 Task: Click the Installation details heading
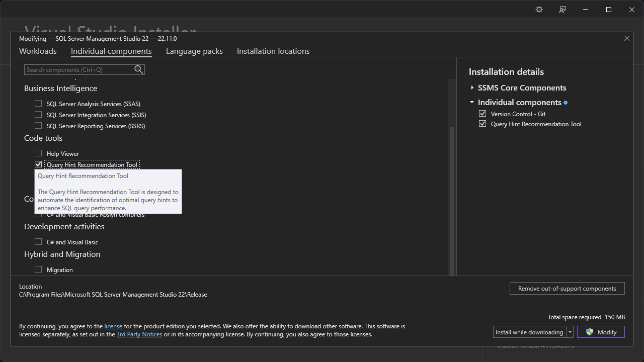pyautogui.click(x=506, y=72)
